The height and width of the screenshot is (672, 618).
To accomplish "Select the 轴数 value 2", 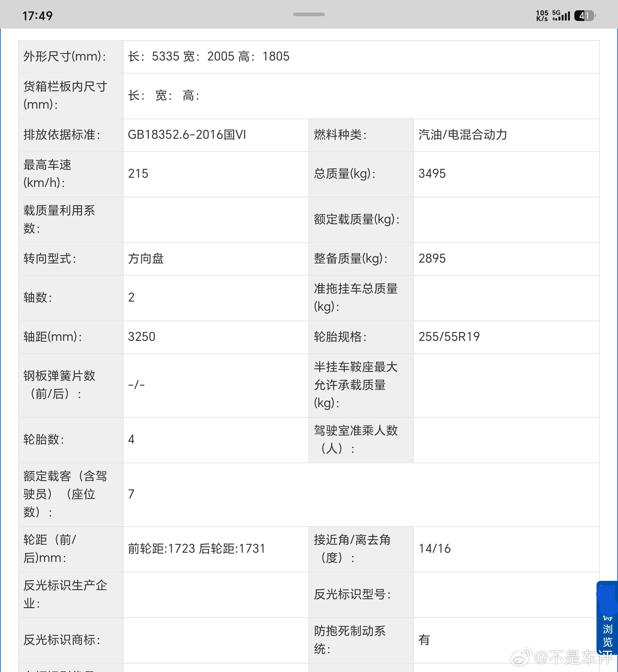I will click(131, 298).
